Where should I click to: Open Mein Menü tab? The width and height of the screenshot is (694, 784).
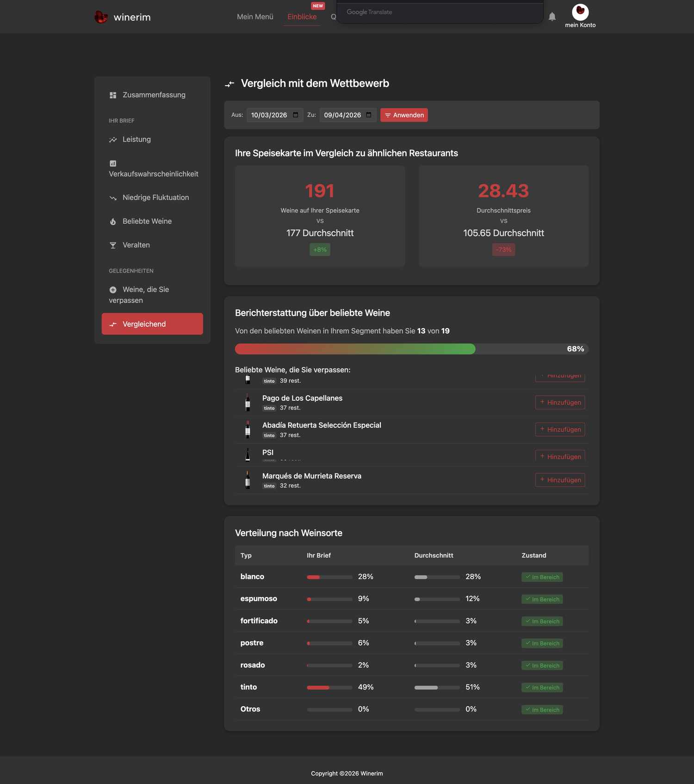255,17
